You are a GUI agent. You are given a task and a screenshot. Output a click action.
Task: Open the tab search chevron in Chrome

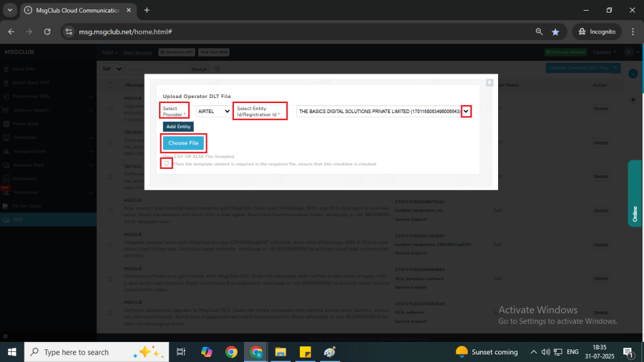point(10,10)
